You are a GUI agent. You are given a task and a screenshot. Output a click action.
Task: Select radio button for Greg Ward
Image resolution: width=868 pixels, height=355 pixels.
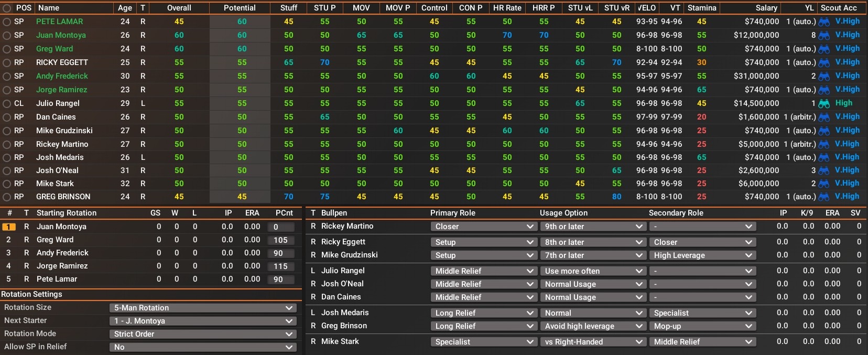[x=7, y=49]
